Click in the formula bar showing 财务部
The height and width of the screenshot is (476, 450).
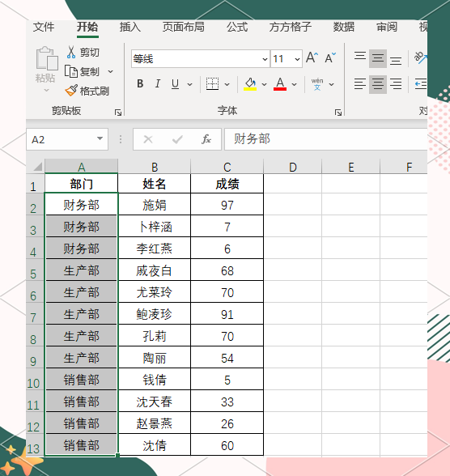(x=326, y=139)
